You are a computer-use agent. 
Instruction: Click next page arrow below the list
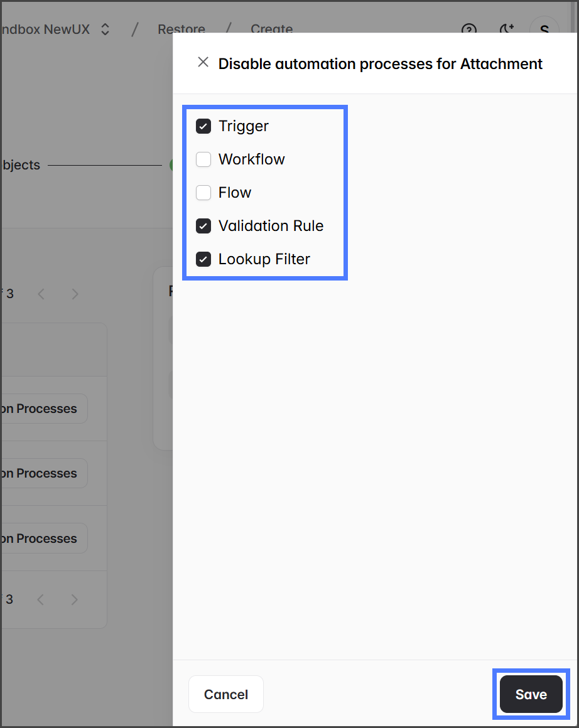[75, 599]
